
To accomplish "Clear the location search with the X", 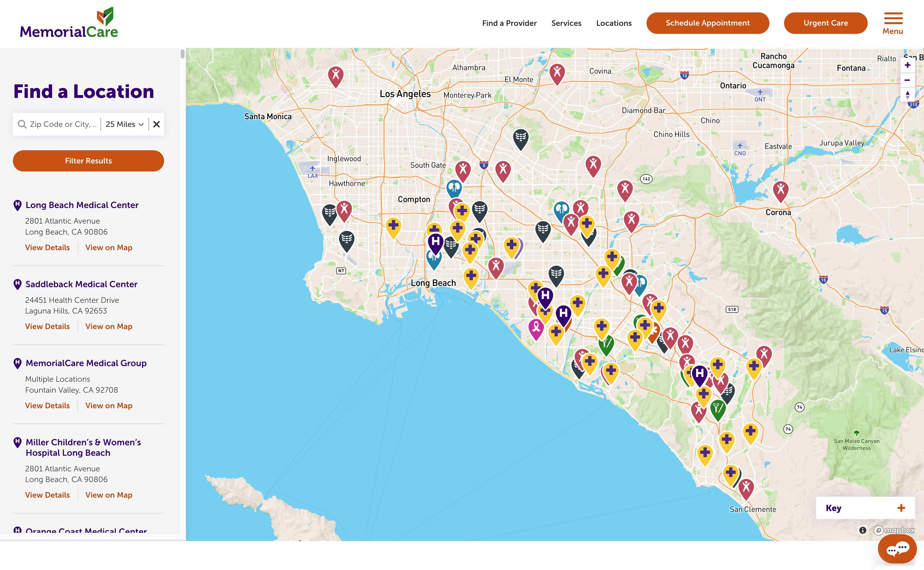I will pyautogui.click(x=157, y=124).
